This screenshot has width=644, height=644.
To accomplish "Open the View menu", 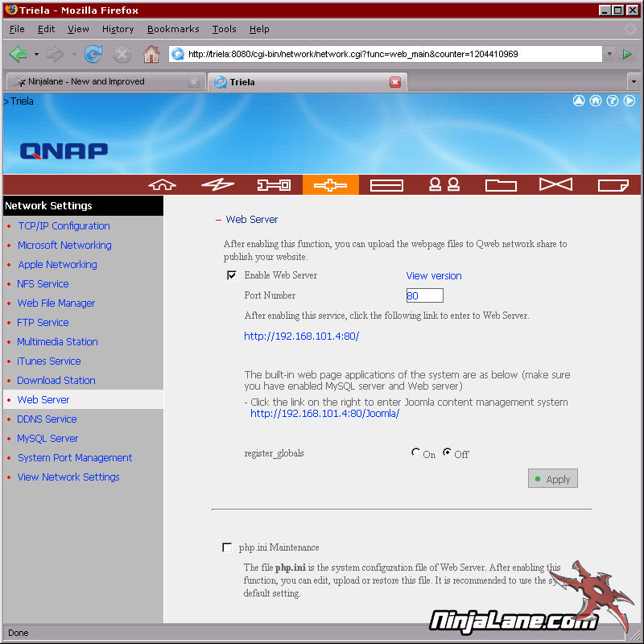I will click(x=78, y=29).
